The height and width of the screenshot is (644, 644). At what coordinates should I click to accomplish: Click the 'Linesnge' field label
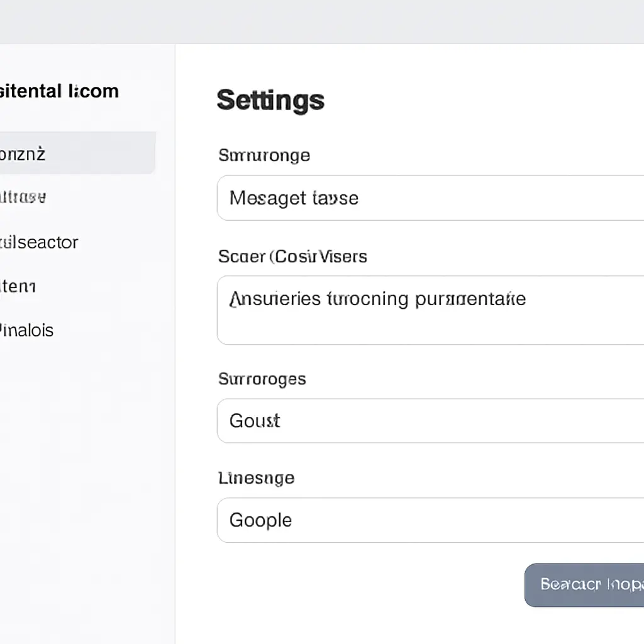(256, 478)
